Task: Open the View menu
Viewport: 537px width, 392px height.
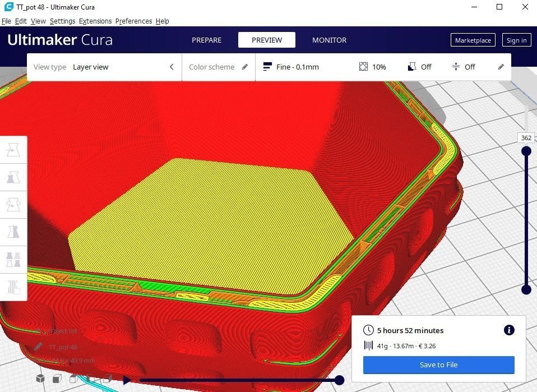Action: (x=38, y=21)
